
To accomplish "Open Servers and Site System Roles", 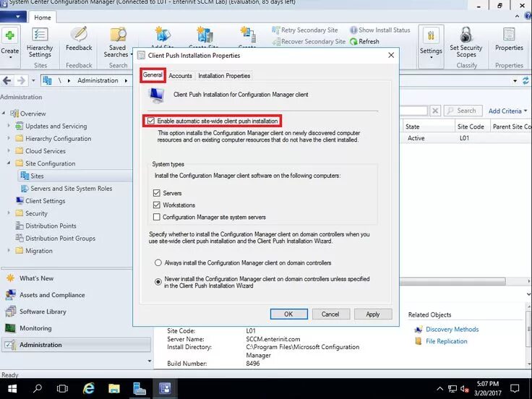I will 71,189.
